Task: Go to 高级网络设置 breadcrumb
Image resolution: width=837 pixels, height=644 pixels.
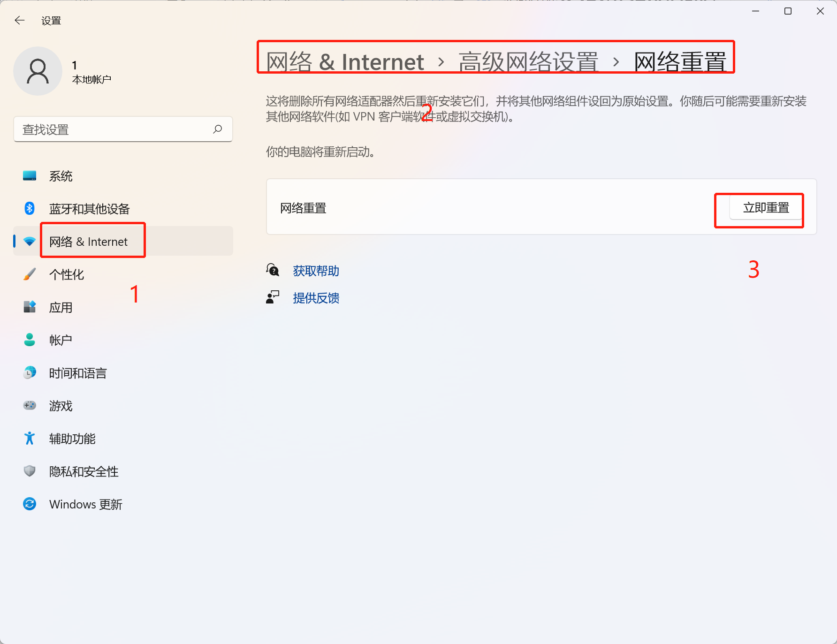Action: point(528,62)
